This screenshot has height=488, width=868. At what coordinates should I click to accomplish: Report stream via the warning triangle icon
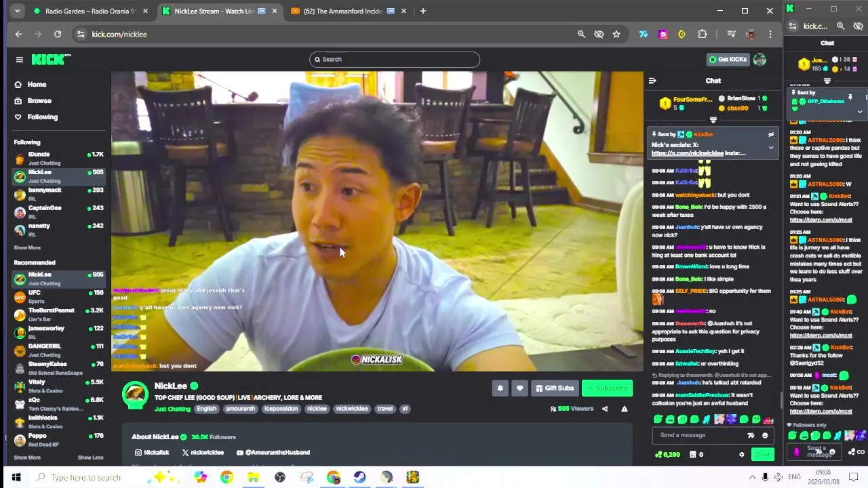coord(625,409)
